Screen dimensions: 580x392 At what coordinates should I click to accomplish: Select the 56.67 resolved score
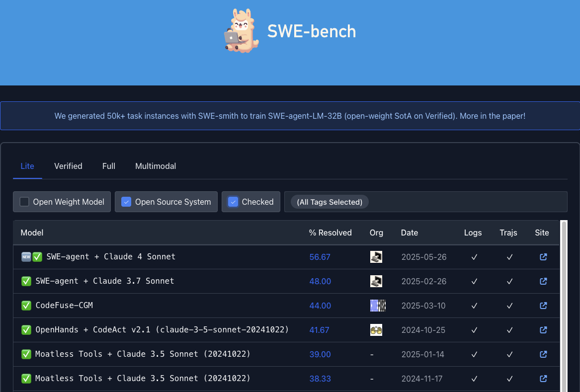click(x=320, y=257)
